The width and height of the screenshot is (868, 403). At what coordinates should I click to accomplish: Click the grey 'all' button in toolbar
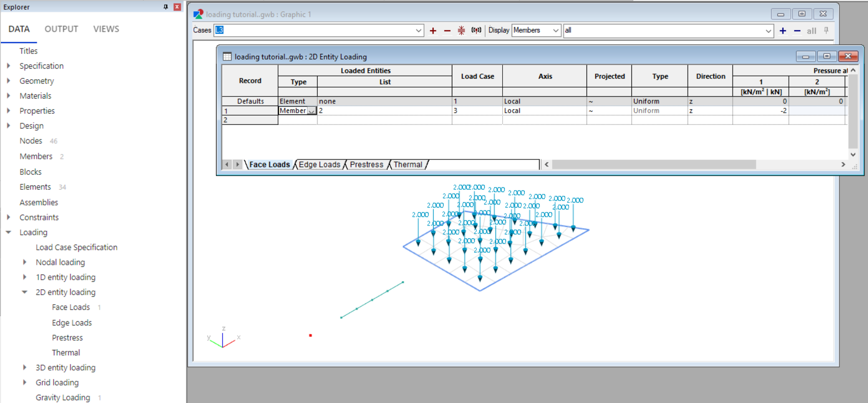coord(811,31)
